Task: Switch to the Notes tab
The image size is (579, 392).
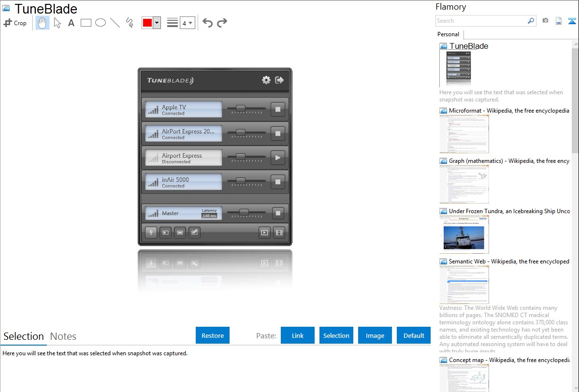Action: (63, 336)
